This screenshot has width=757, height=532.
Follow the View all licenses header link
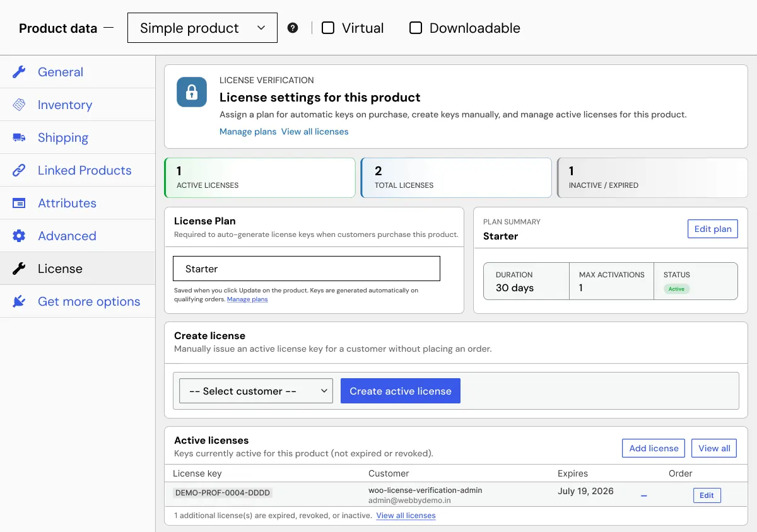click(x=315, y=132)
